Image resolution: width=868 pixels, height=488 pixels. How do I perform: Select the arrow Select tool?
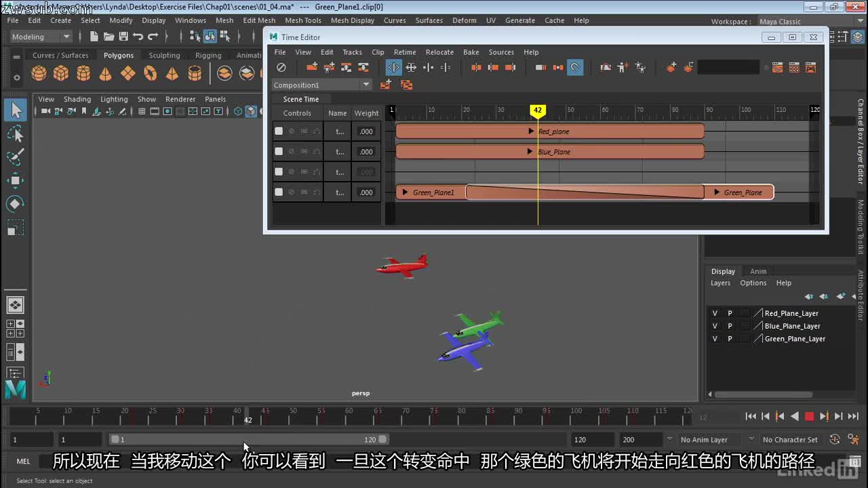click(16, 110)
